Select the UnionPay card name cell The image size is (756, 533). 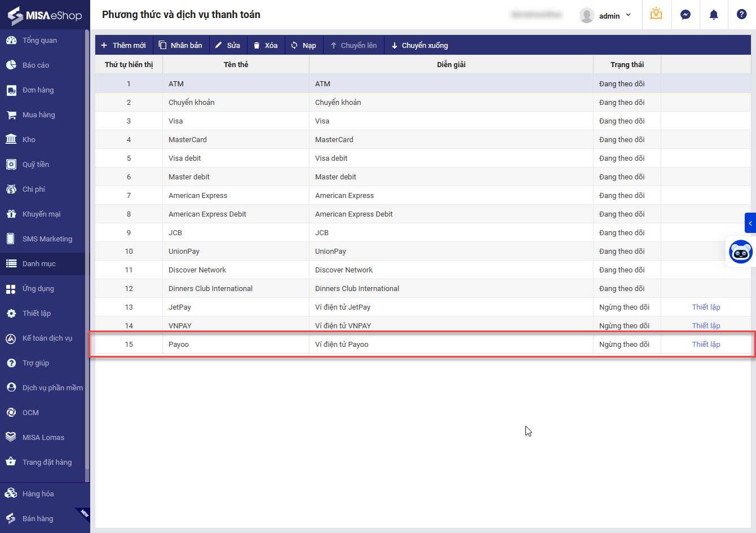(x=236, y=252)
